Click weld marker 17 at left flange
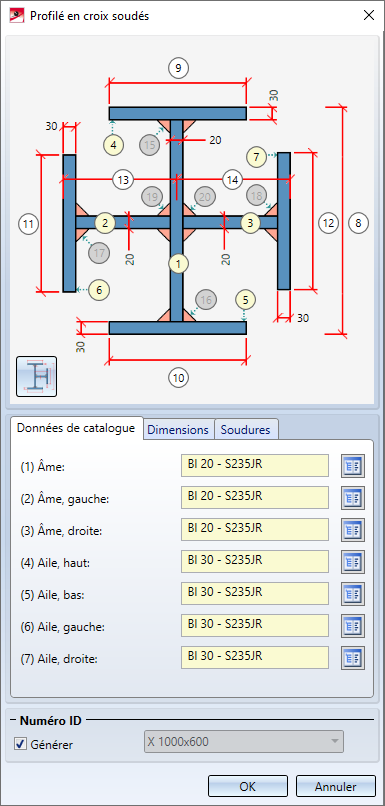The image size is (385, 806). 99,252
